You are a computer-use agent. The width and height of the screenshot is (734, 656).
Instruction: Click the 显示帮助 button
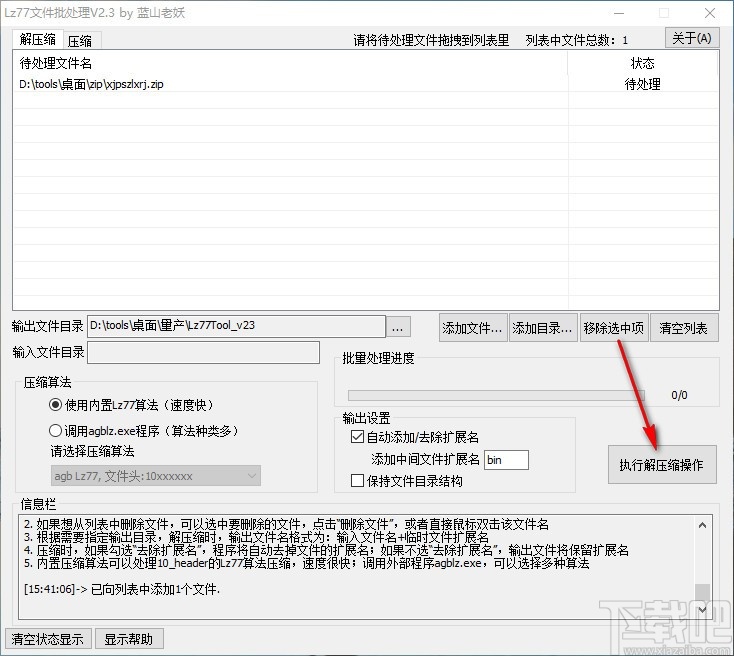129,639
